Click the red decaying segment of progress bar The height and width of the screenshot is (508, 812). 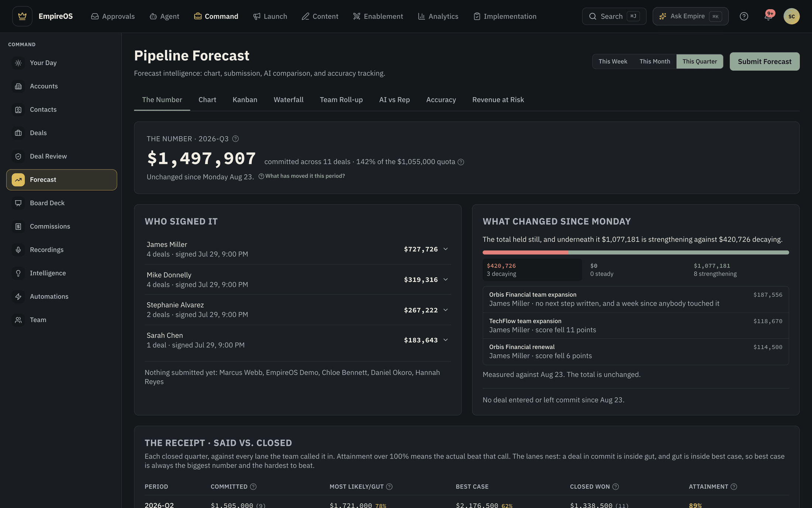pyautogui.click(x=525, y=253)
